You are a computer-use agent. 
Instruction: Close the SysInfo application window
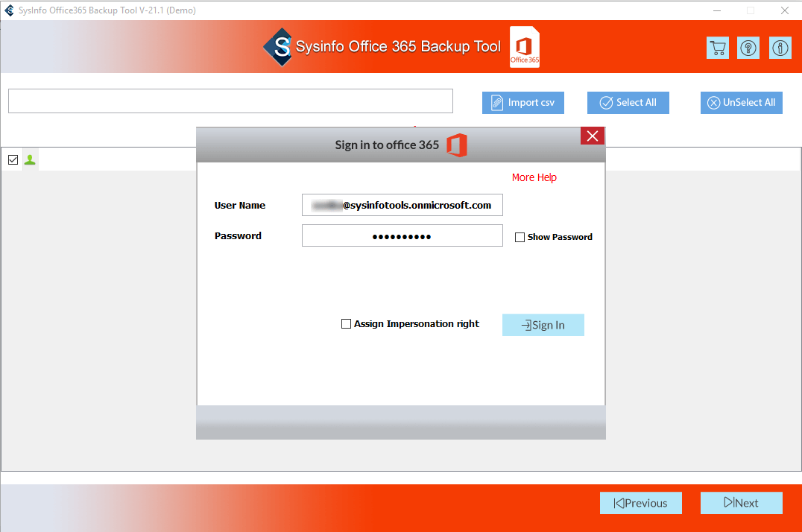click(785, 10)
